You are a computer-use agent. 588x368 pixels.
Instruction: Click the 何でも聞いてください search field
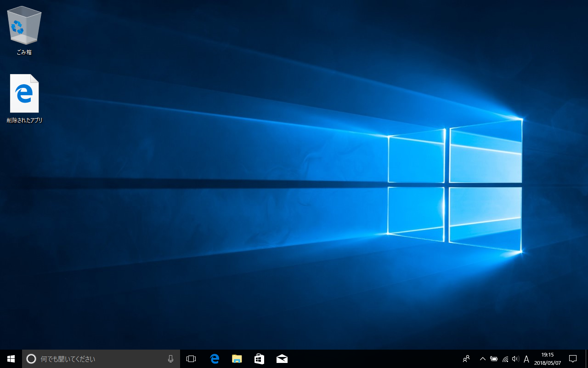coord(101,359)
